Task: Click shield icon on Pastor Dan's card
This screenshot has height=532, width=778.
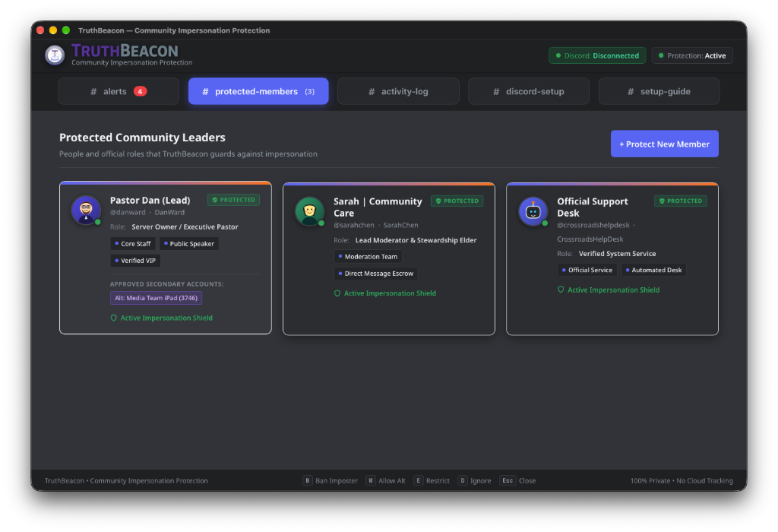Action: tap(114, 318)
